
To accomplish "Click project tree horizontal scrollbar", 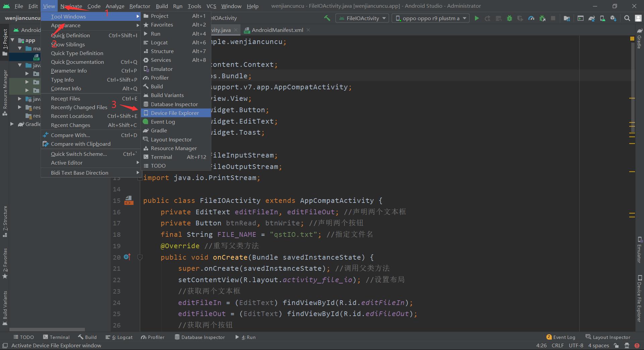I will coord(47,330).
